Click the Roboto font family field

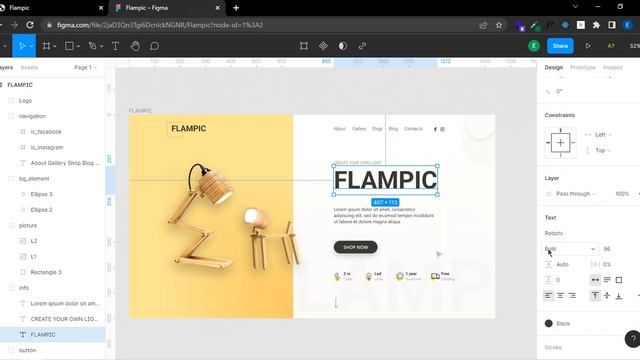point(554,233)
